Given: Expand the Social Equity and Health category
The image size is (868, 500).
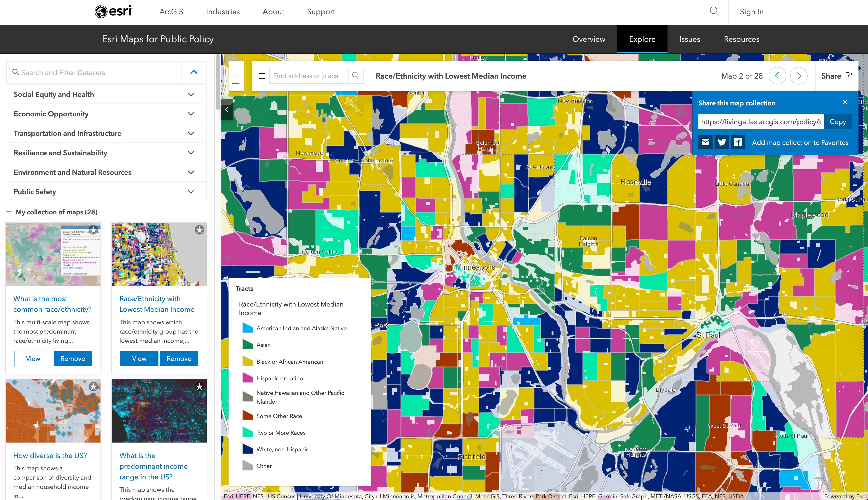Looking at the screenshot, I should pos(191,94).
